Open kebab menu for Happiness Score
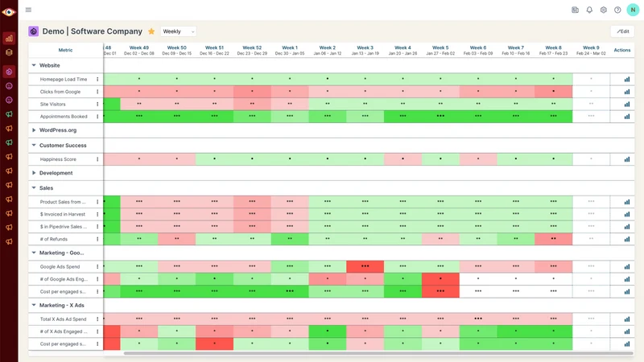The height and width of the screenshot is (362, 644). 97,159
